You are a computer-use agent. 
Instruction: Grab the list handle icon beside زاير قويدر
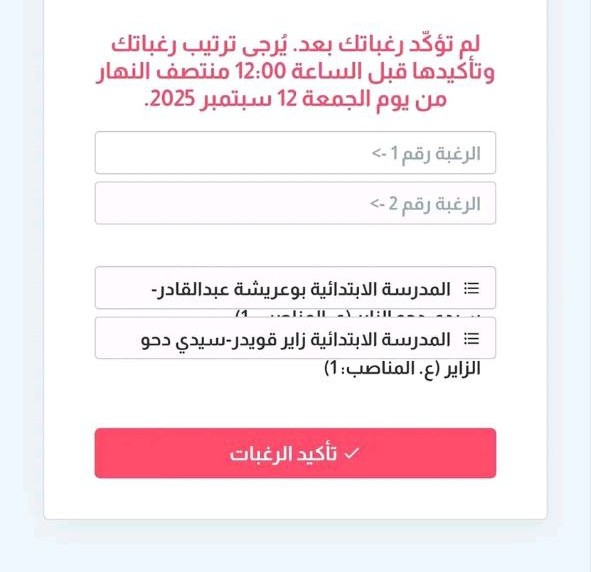472,339
